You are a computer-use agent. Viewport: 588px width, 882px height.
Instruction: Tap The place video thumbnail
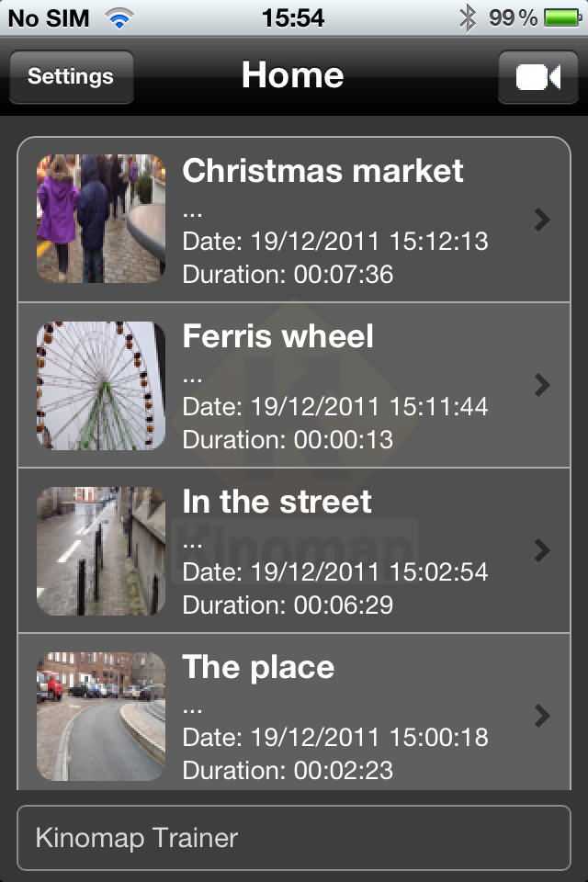coord(101,716)
